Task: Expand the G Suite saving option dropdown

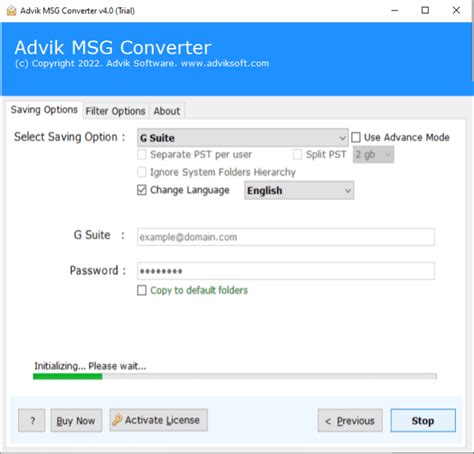Action: click(243, 138)
